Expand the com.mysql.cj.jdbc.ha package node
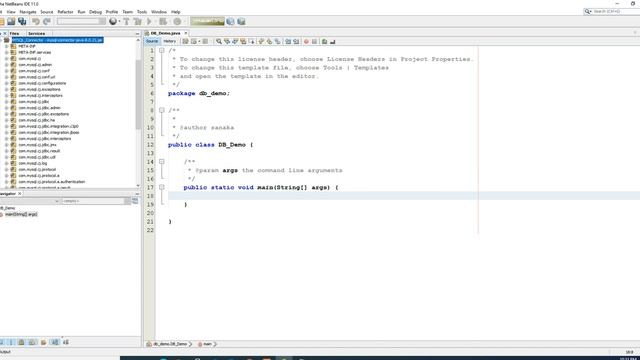 (x=7, y=120)
